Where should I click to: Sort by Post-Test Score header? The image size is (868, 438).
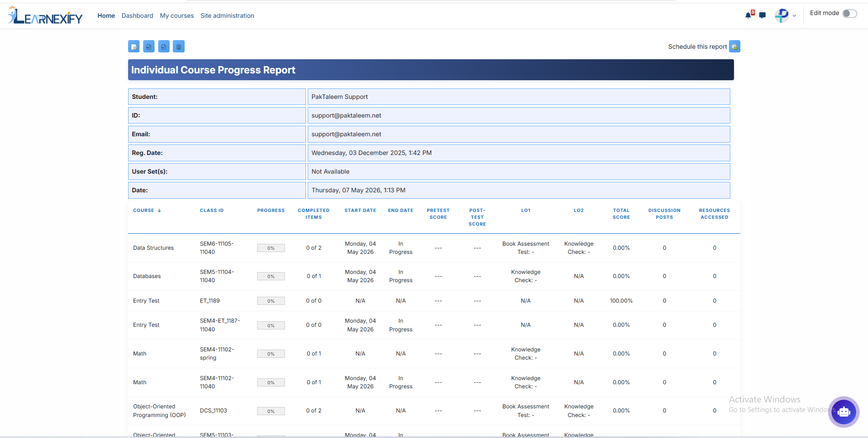[477, 217]
